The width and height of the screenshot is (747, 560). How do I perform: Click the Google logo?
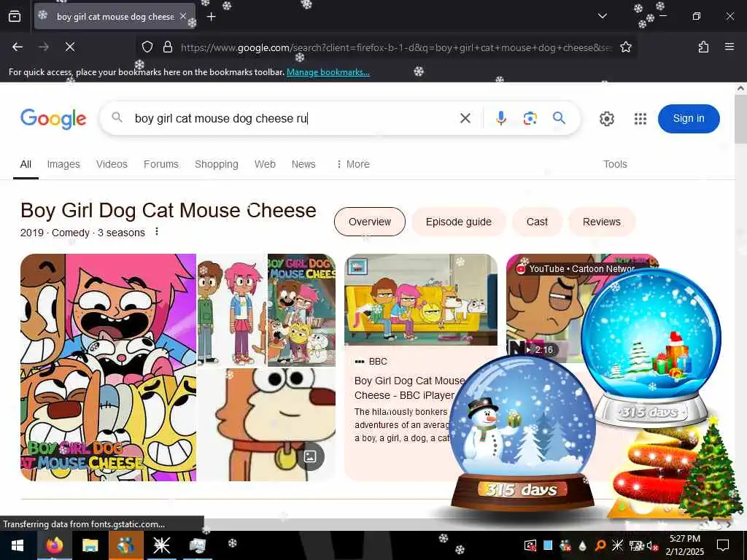[53, 119]
